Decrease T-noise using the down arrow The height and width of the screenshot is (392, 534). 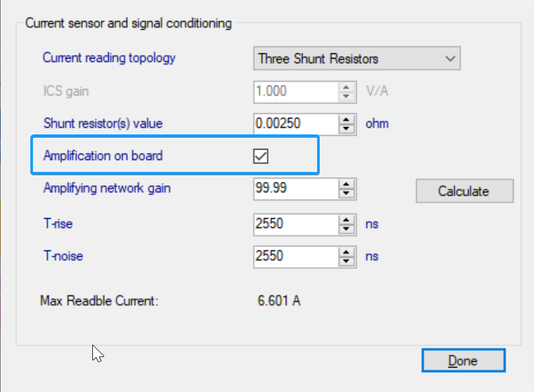coord(346,260)
